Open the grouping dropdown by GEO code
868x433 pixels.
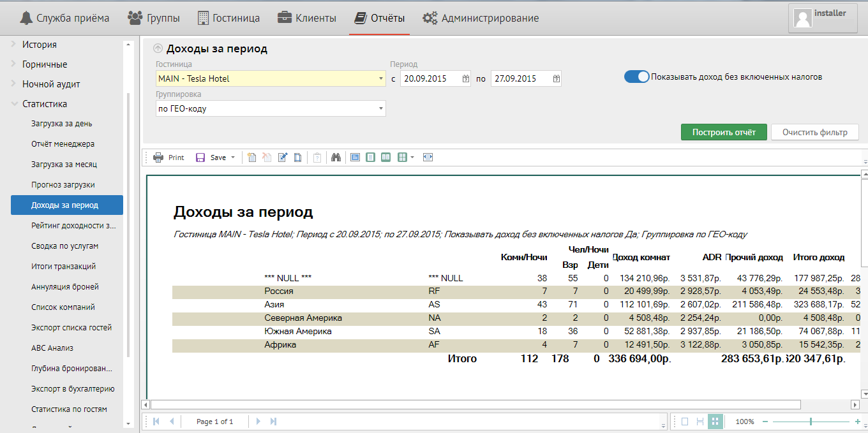pyautogui.click(x=381, y=108)
